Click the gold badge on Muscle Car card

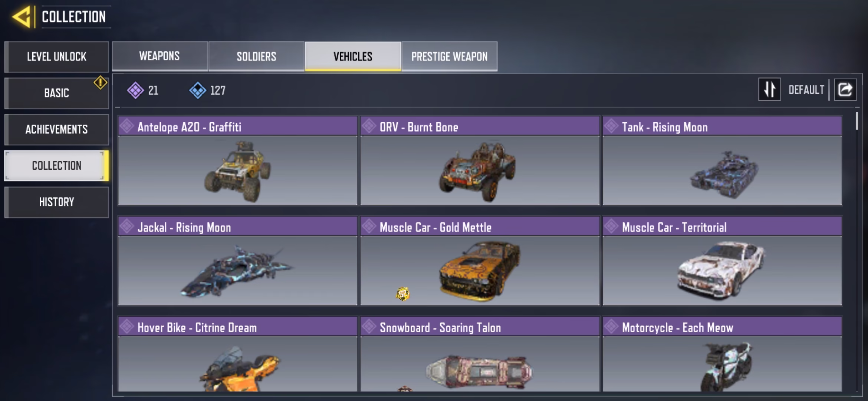click(402, 294)
